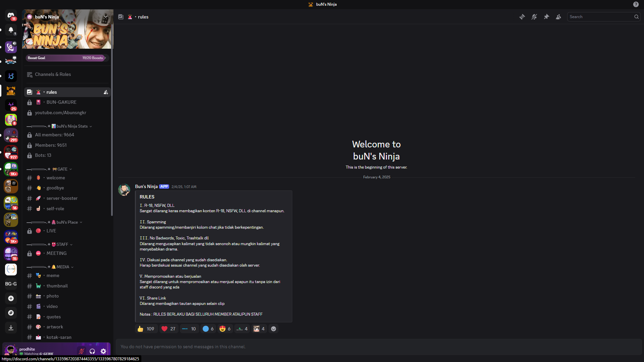Toggle blue circle reaction with 6
This screenshot has width=644, height=362.
(x=208, y=329)
